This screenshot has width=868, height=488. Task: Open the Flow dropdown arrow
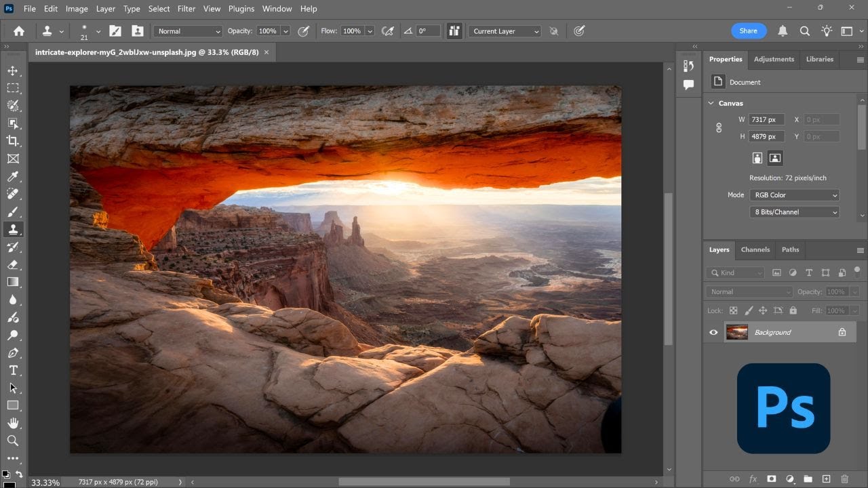[370, 31]
